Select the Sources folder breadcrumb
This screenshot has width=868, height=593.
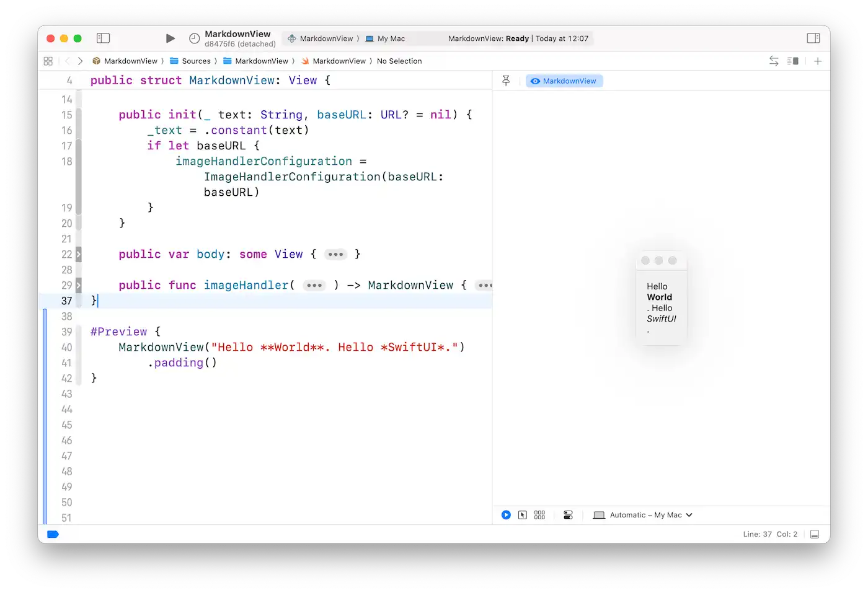196,61
